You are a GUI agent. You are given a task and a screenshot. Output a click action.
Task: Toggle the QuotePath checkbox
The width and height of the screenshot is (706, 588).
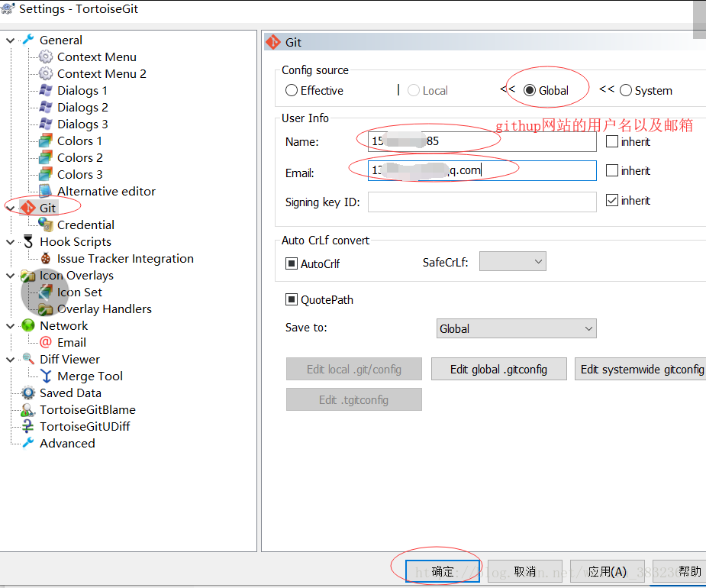(292, 299)
